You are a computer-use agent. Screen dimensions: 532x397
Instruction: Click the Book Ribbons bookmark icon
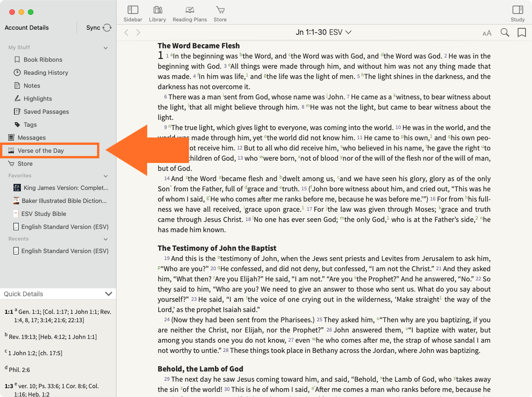click(17, 59)
